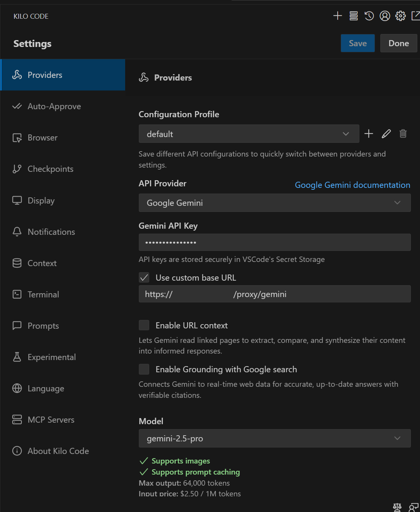420x512 pixels.
Task: Click the pop-out arrow icon in the header
Action: (415, 16)
